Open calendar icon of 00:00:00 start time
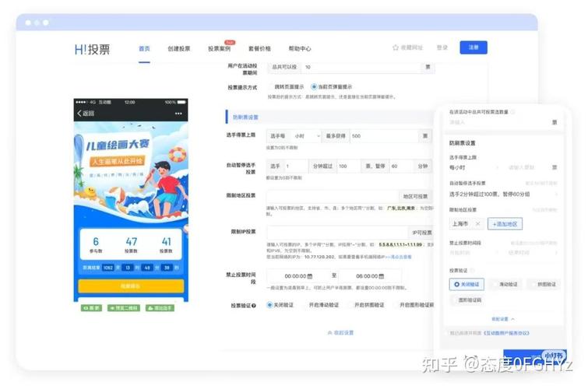 [x=310, y=276]
